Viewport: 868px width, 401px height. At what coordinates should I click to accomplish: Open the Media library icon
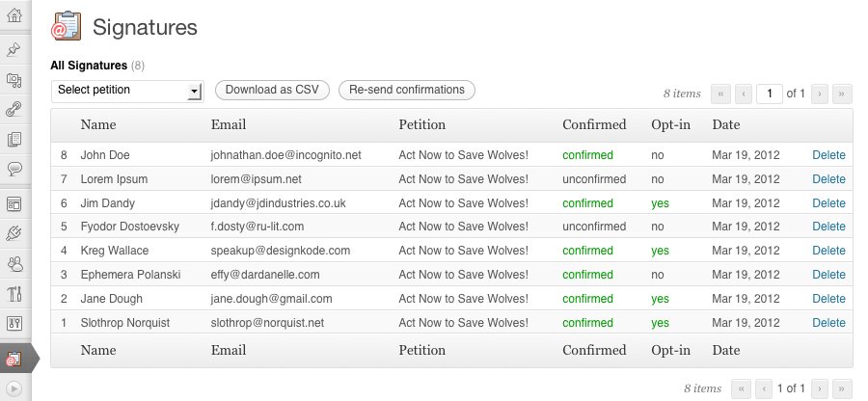(x=14, y=80)
